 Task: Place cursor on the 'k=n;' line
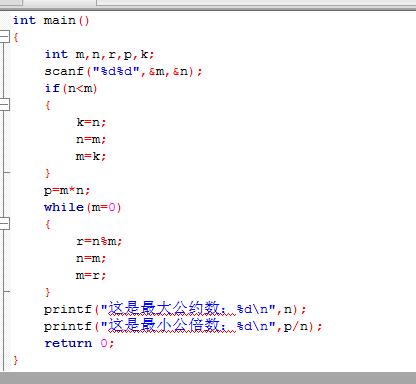coord(91,122)
